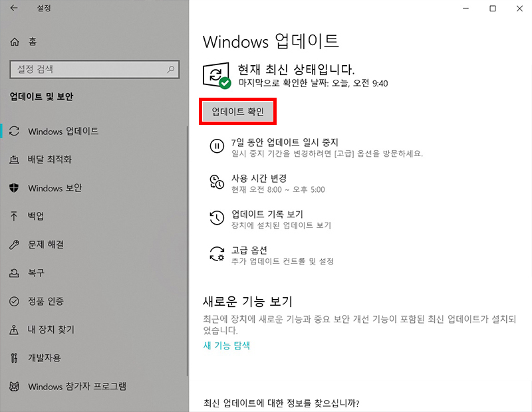
Task: Click the 내 장치 찾기 locator icon
Action: pos(14,329)
